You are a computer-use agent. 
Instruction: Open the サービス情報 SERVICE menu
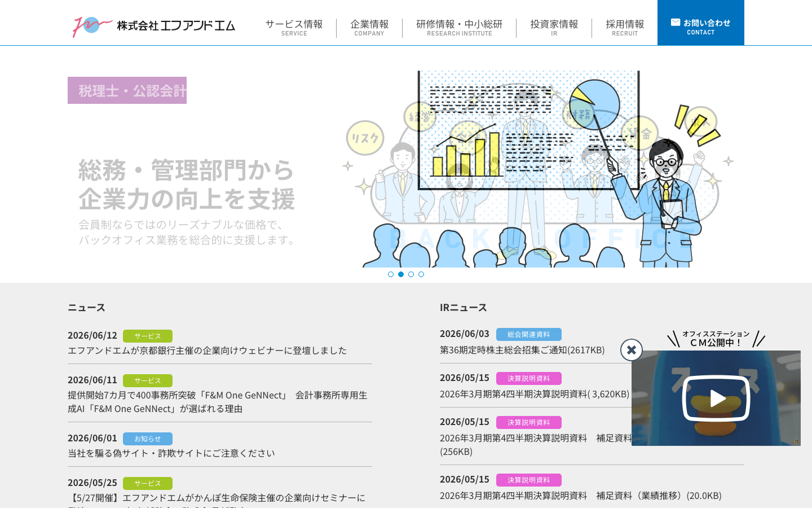pyautogui.click(x=294, y=27)
